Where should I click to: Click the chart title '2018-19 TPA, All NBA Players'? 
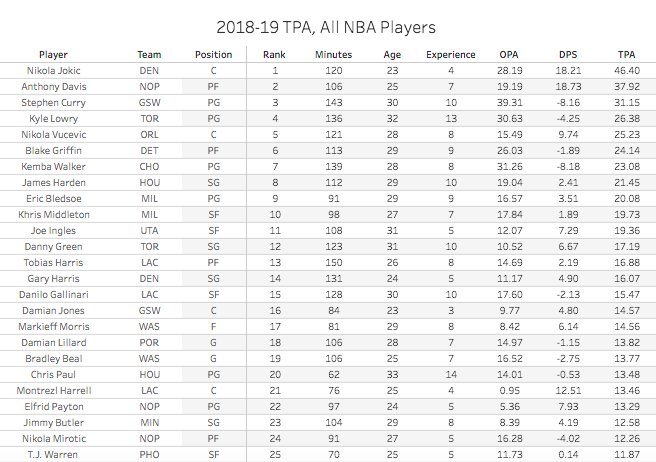[x=326, y=24]
